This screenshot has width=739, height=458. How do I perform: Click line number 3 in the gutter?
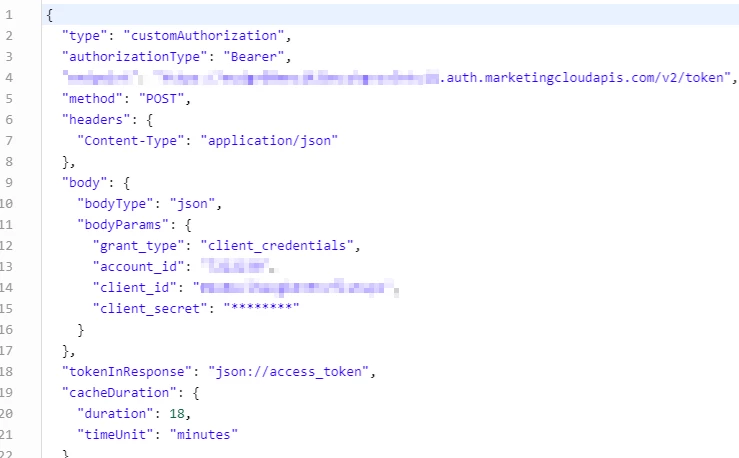click(9, 57)
